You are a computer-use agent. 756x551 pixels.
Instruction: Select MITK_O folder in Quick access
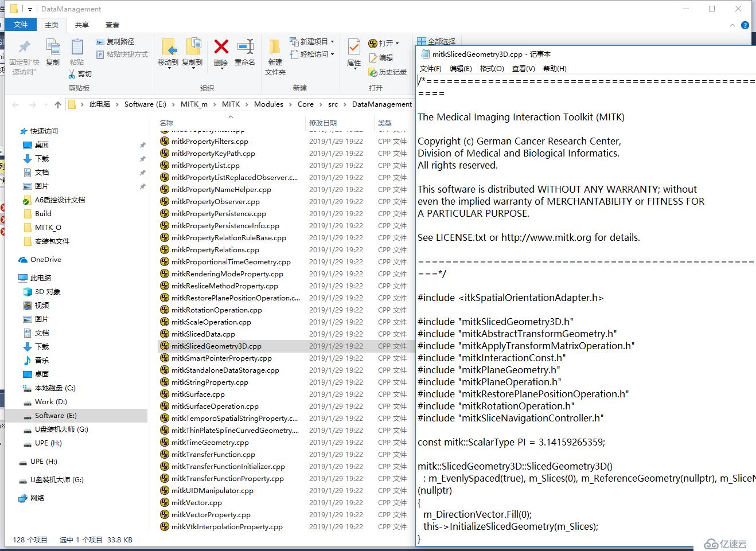pyautogui.click(x=42, y=228)
